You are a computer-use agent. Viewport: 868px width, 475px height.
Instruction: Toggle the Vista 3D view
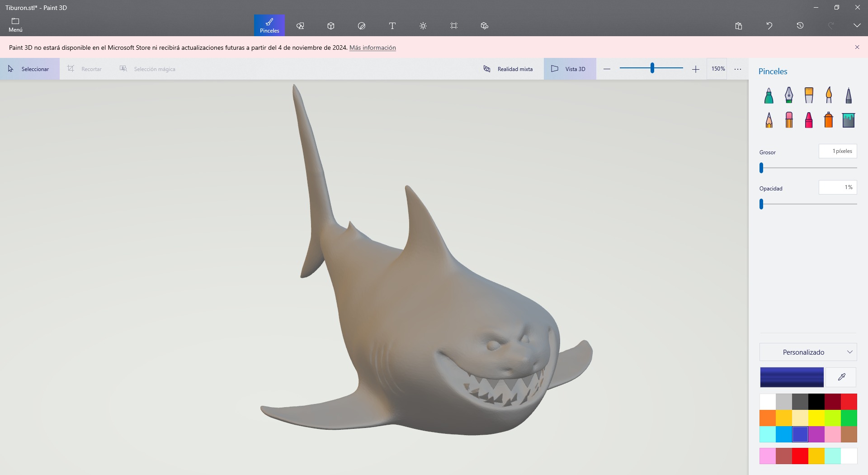tap(570, 69)
